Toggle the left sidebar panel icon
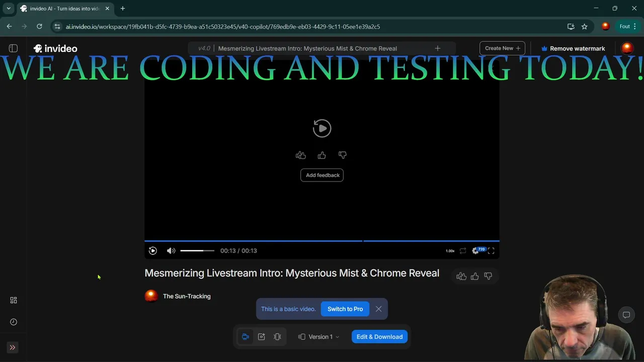The width and height of the screenshot is (644, 362). (x=14, y=48)
